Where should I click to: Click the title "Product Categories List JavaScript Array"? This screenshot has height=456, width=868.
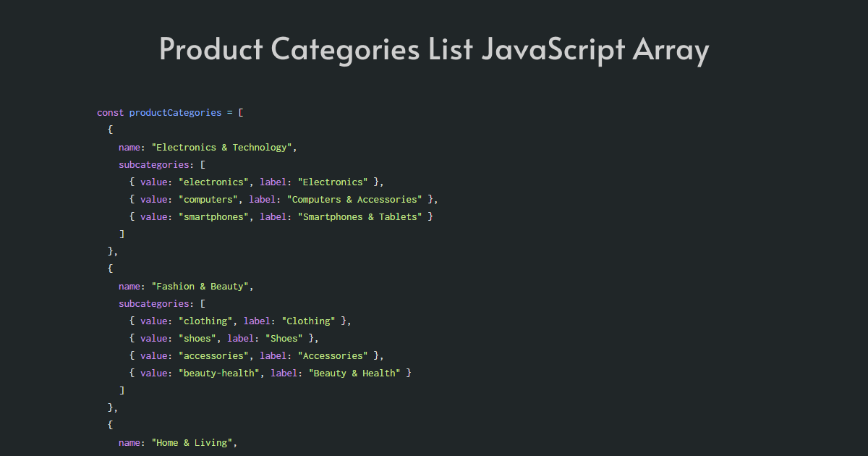click(434, 49)
